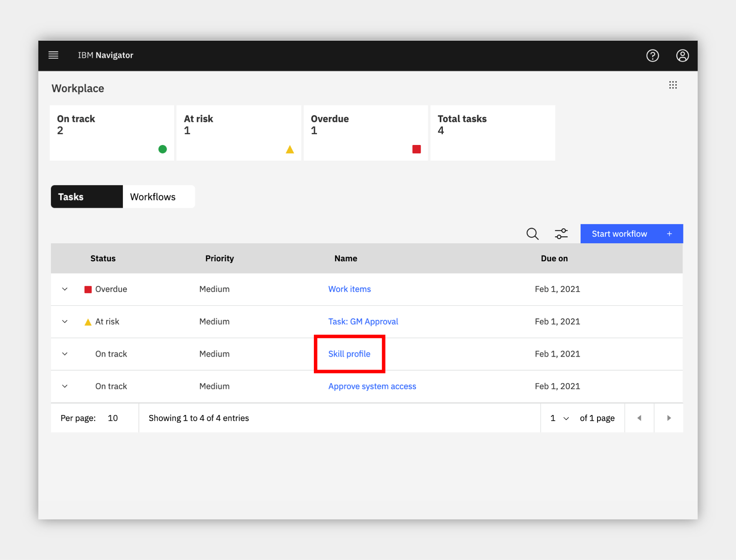Go to next page arrow
This screenshot has height=560, width=736.
[669, 418]
